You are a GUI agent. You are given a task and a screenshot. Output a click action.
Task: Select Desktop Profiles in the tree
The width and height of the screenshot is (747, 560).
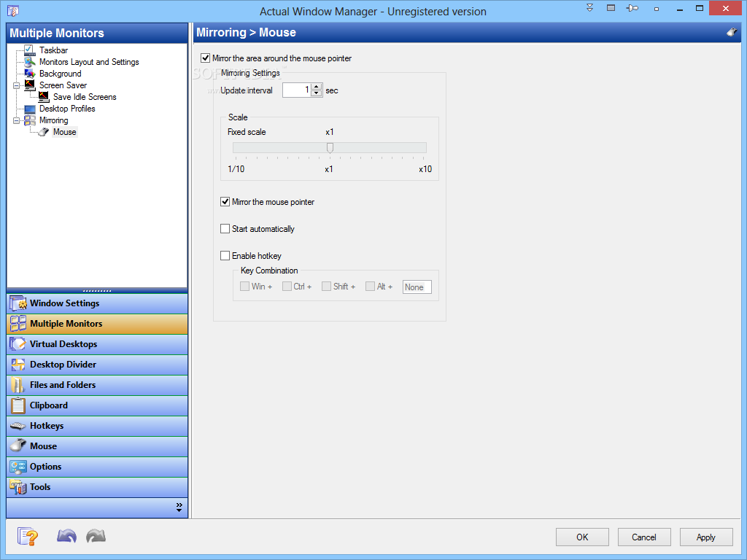(67, 109)
